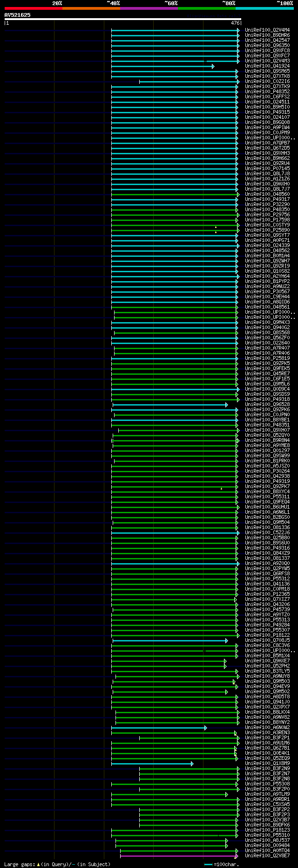The image size is (298, 868).
Task: Select hit UniRef100_B0M1A4
Action: 267,256
